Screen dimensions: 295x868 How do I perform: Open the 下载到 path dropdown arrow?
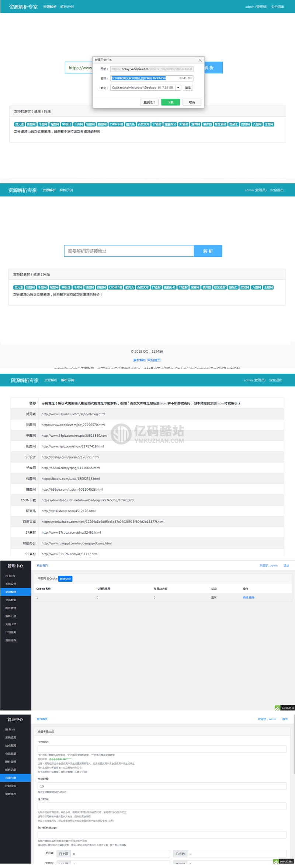point(178,88)
